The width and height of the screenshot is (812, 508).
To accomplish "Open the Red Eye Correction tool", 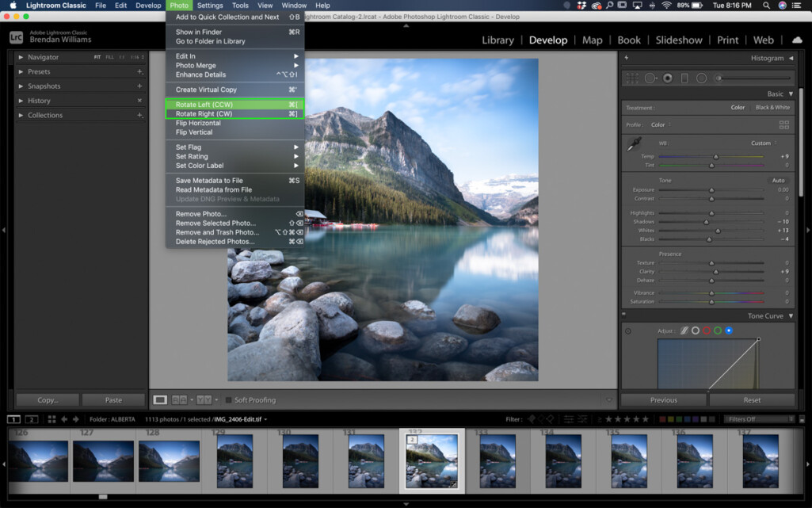I will (668, 78).
